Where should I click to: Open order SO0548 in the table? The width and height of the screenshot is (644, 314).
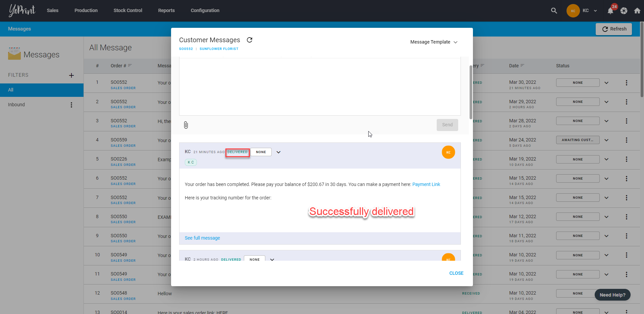119,293
